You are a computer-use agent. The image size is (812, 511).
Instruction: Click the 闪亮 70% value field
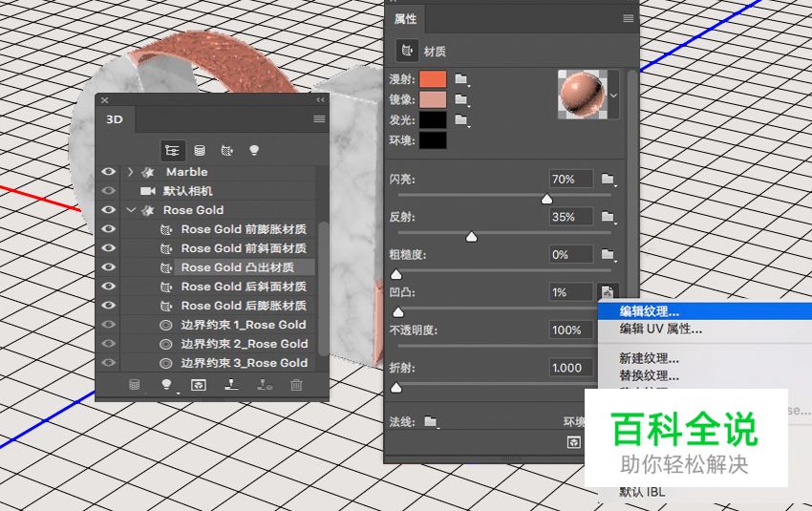pyautogui.click(x=571, y=180)
